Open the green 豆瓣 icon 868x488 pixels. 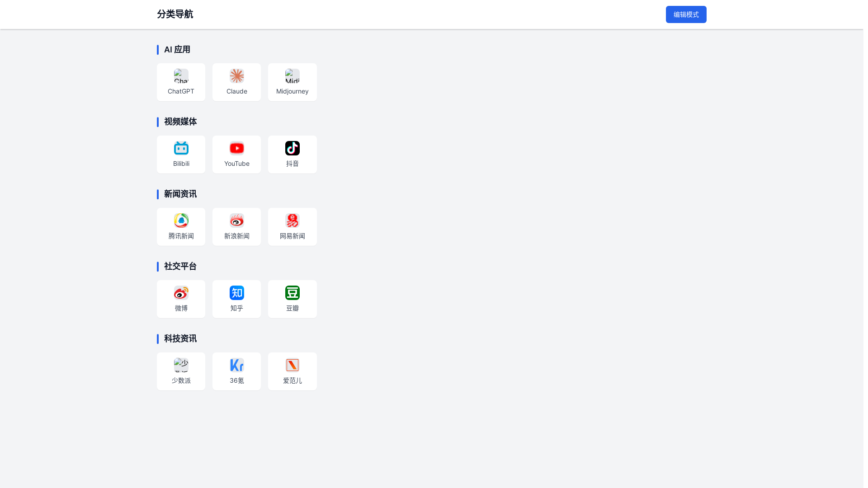pyautogui.click(x=292, y=293)
